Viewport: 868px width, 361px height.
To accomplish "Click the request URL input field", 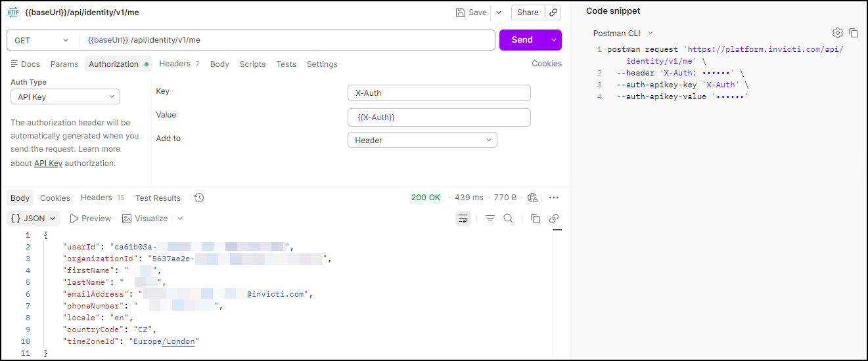I will (x=286, y=40).
